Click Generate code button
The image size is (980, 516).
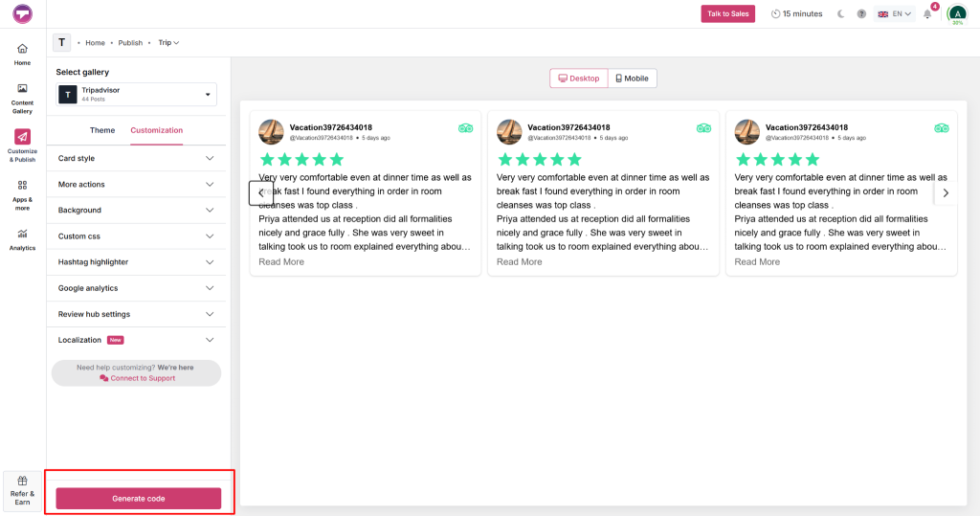coord(138,499)
